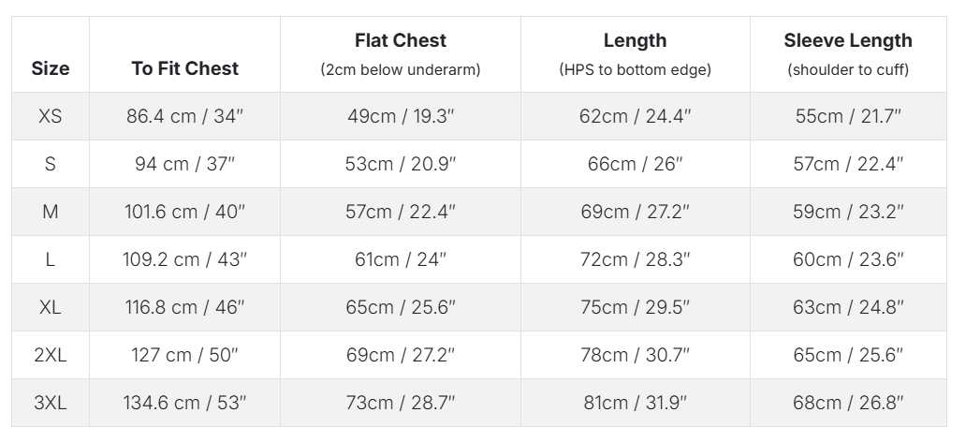Click the To Fit Chest column header
The image size is (980, 442).
pos(185,68)
